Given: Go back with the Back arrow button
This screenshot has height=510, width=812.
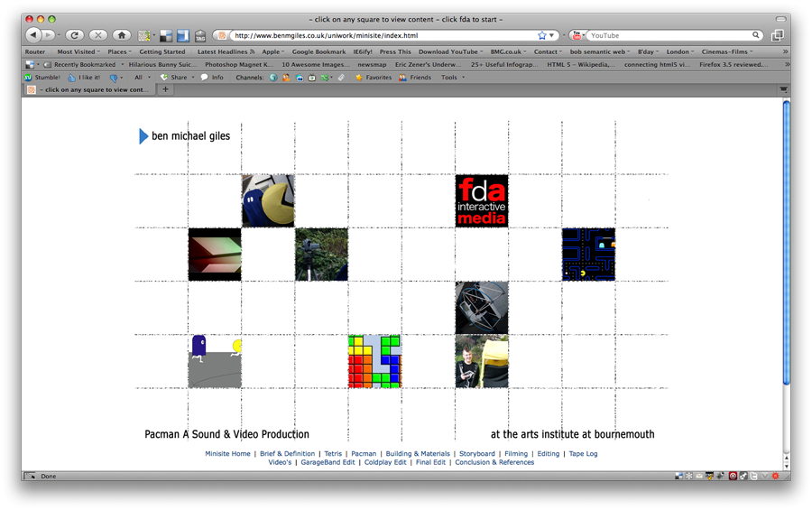Looking at the screenshot, I should pos(33,35).
